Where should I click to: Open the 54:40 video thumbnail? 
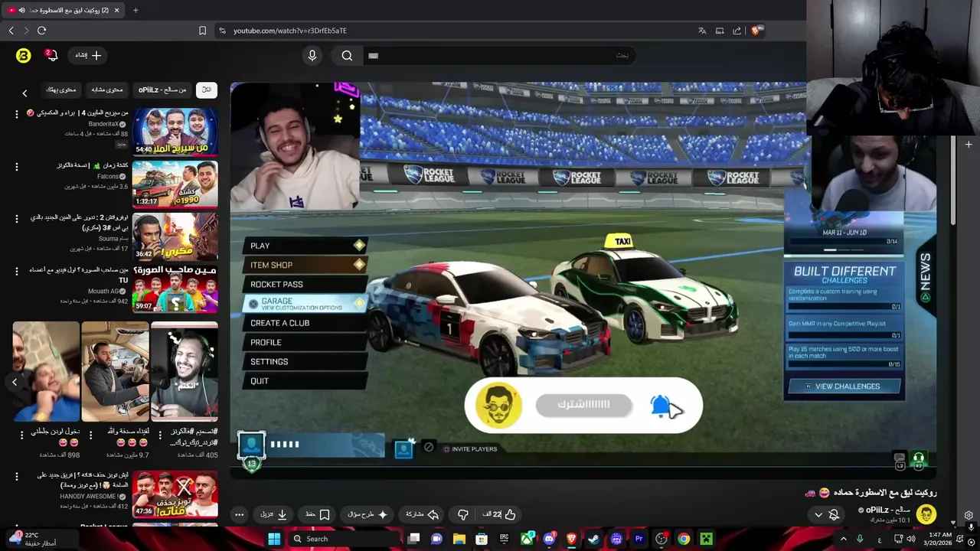tap(175, 131)
